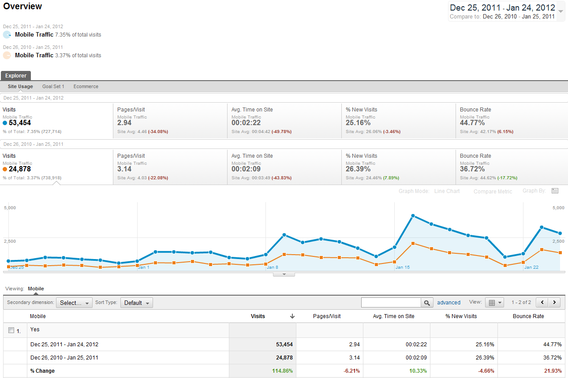The image size is (568, 378).
Task: Switch to the Goal Set 1 tab
Action: point(53,87)
